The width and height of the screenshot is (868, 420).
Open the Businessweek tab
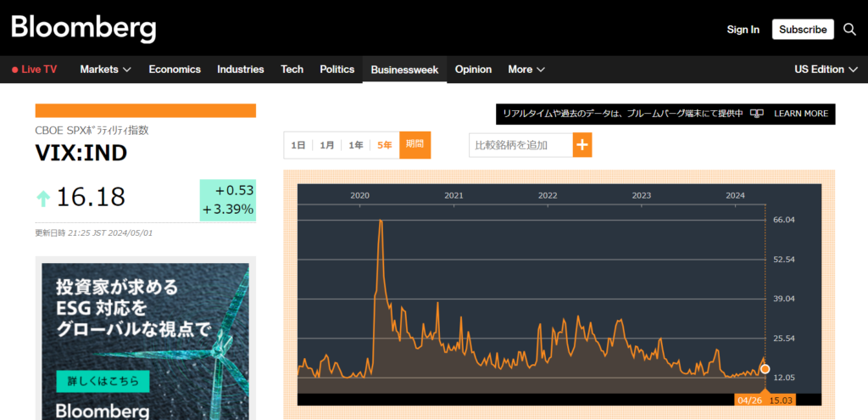pos(404,70)
